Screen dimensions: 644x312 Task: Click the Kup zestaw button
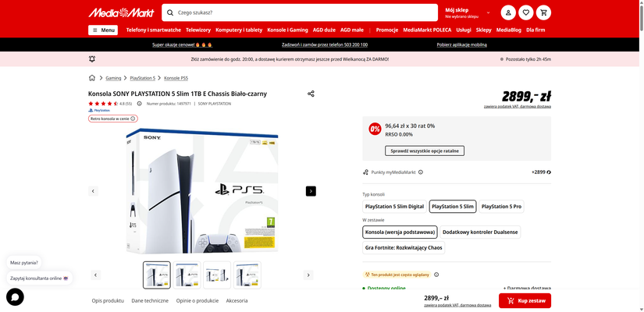tap(525, 301)
